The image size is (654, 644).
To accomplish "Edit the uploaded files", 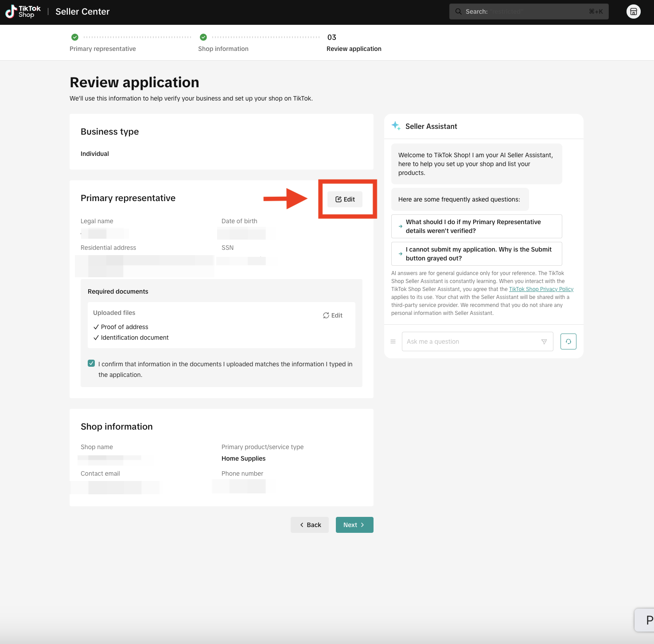I will click(x=333, y=315).
